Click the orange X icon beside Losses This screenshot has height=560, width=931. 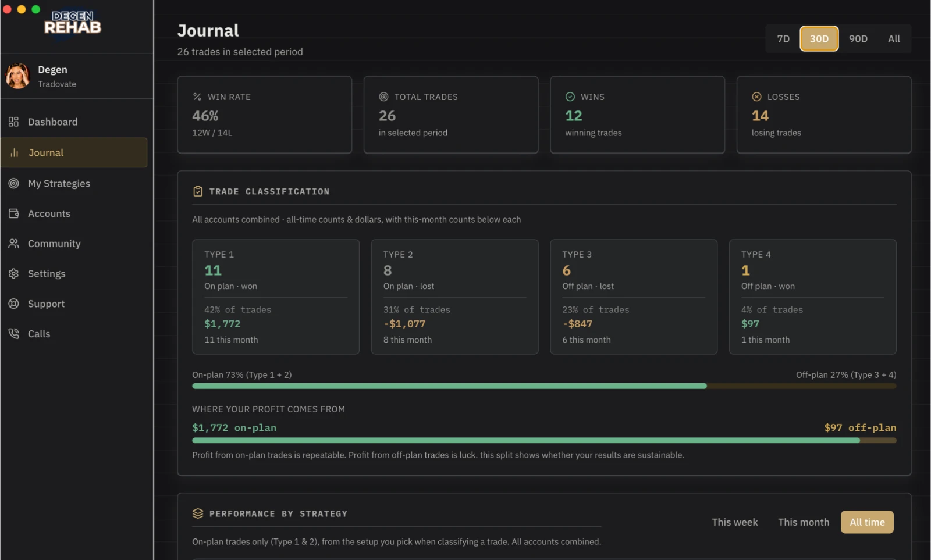coord(756,97)
